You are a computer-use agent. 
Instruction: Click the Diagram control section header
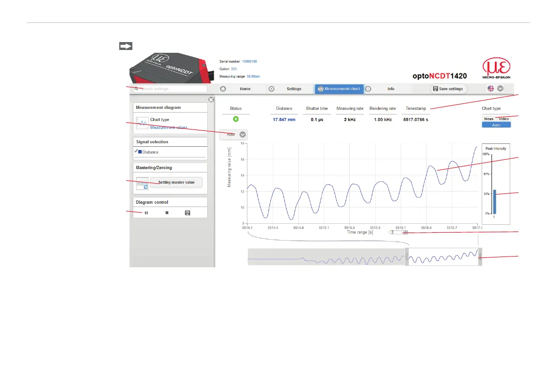click(170, 202)
